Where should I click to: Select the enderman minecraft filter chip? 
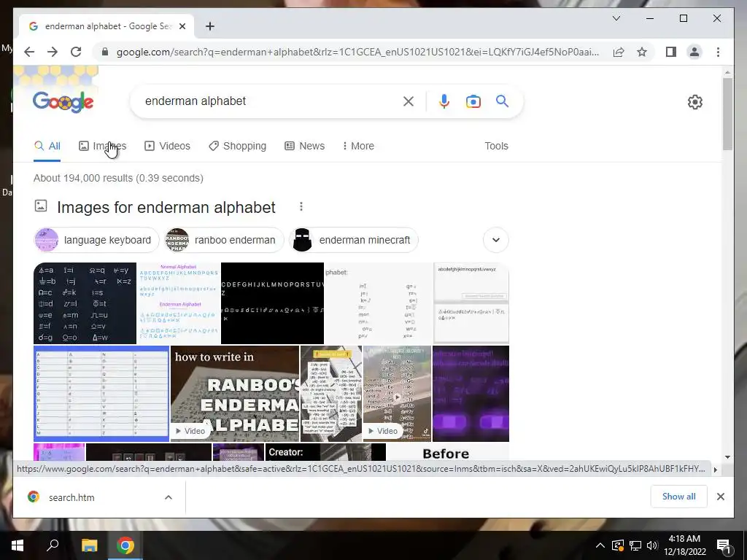354,240
